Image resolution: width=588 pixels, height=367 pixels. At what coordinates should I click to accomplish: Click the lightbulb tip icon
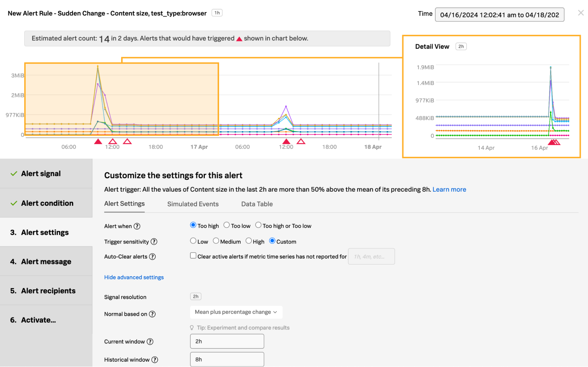[x=192, y=328]
